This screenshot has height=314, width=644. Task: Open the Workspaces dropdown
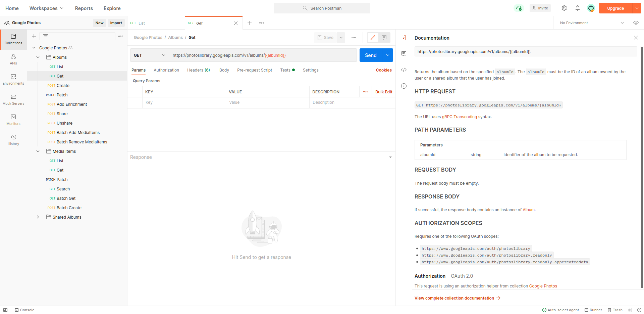46,8
